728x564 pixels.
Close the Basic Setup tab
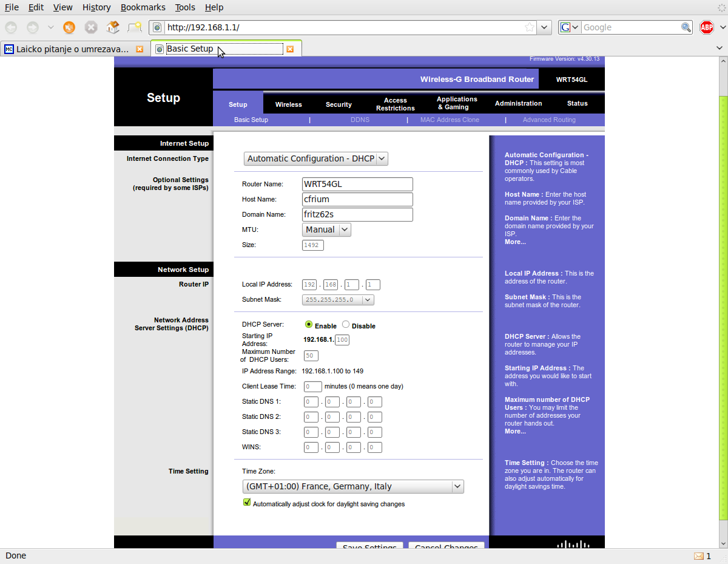tap(290, 49)
